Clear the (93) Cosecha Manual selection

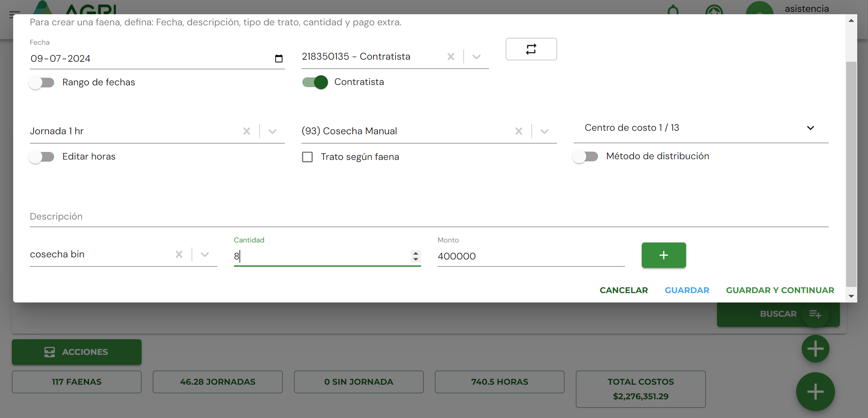point(519,131)
